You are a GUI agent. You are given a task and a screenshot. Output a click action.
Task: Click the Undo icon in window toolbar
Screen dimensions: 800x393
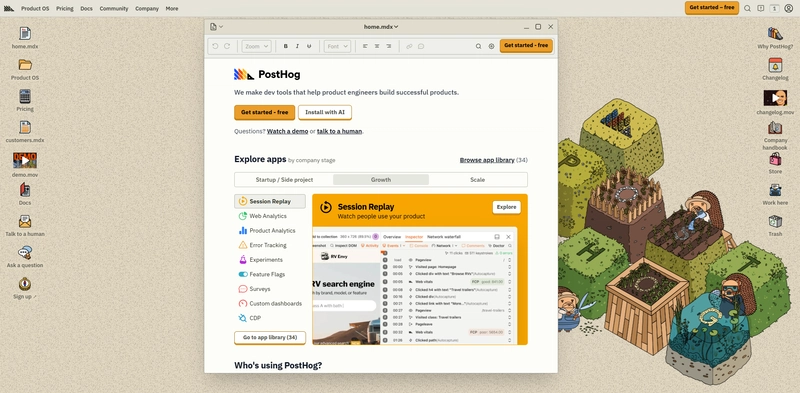pos(215,46)
